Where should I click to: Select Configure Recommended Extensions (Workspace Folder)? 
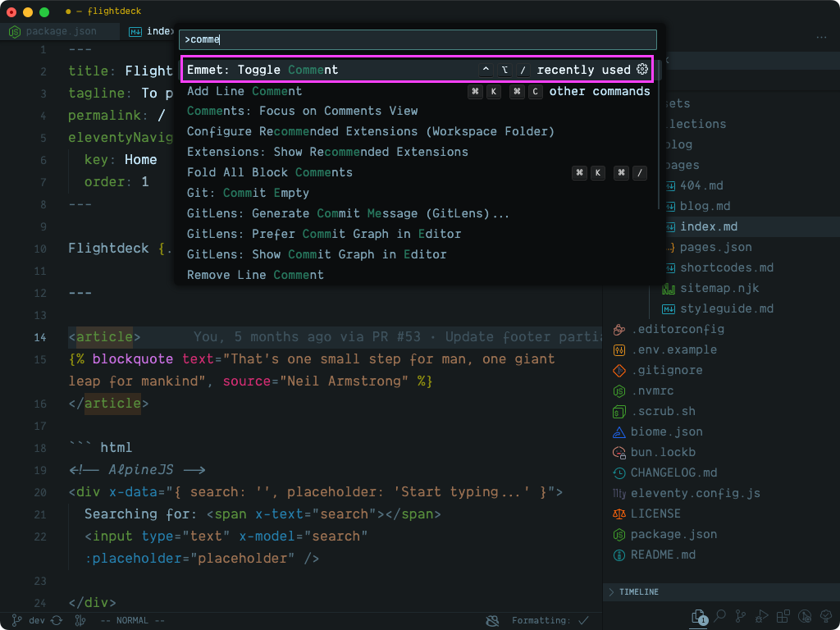418,131
